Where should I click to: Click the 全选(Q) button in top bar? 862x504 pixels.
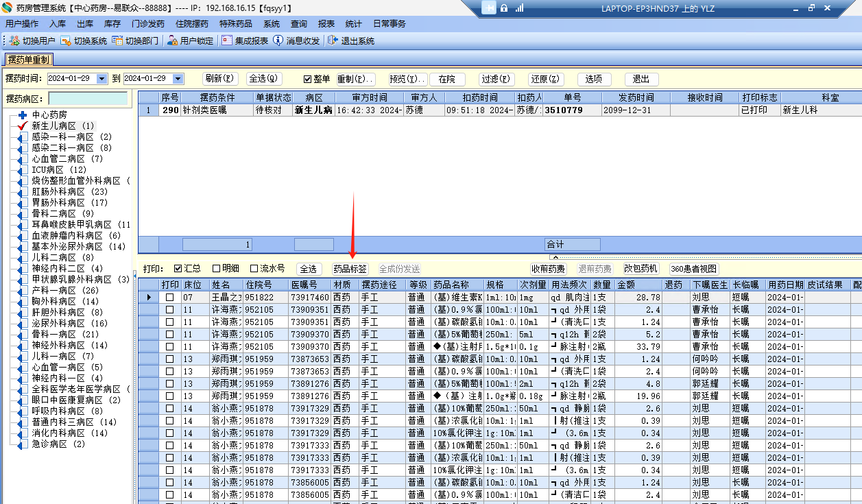[x=263, y=79]
